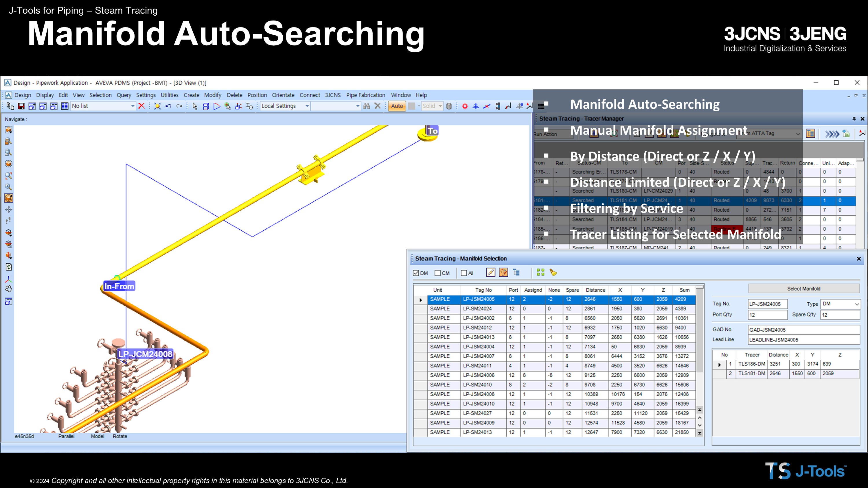Click the tree list icon in Manifold Selection
Viewport: 868px width, 488px height.
[x=516, y=272]
